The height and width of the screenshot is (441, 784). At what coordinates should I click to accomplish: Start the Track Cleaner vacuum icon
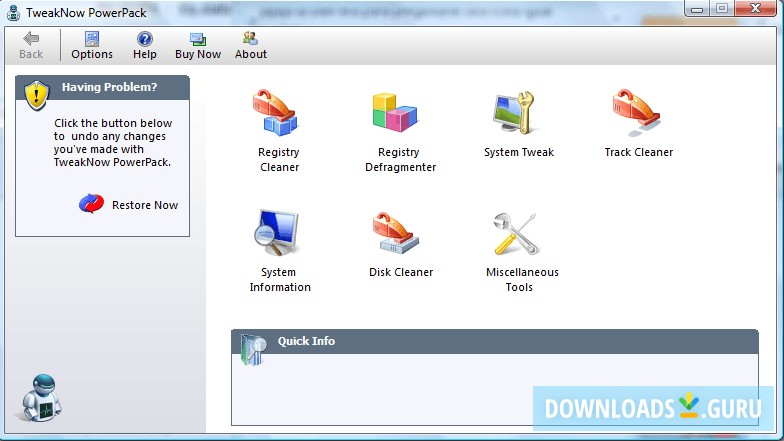[636, 112]
